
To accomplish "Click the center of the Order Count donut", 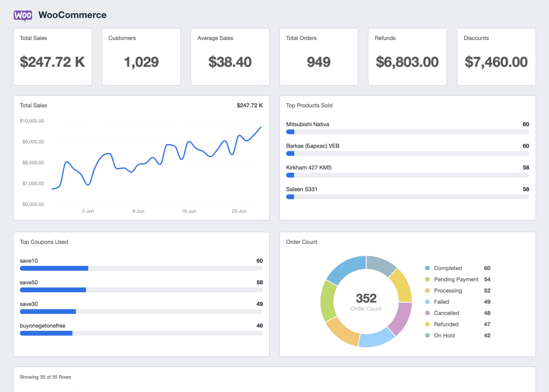I will coord(366,301).
